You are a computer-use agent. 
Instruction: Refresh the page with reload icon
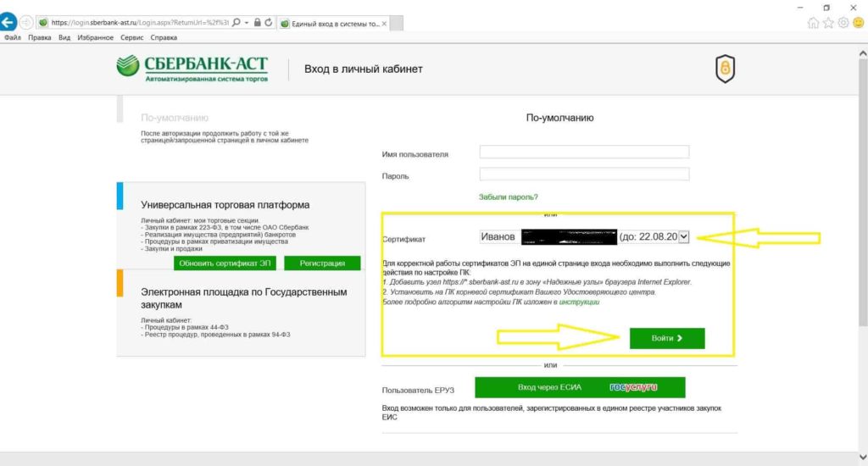[x=269, y=23]
